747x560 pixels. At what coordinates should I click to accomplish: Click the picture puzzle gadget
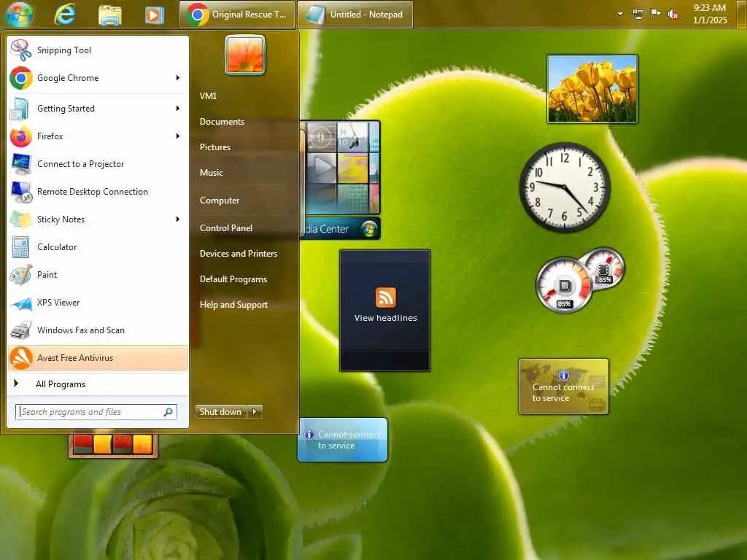[x=113, y=446]
